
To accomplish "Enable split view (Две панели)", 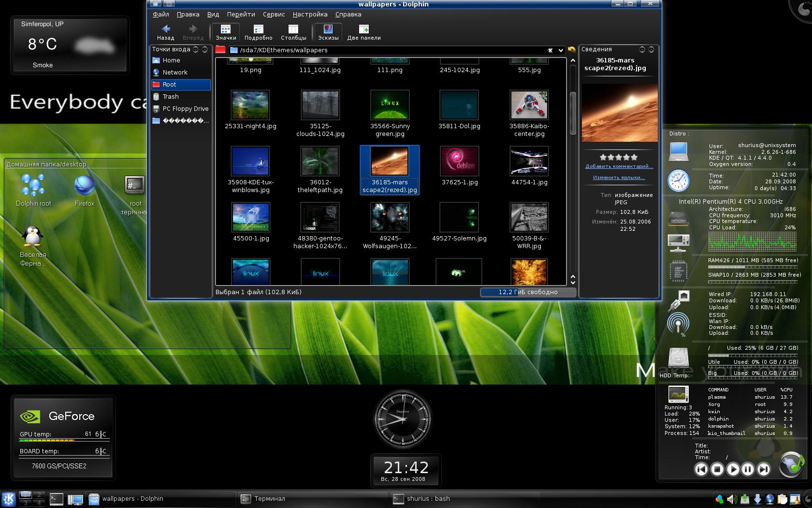I will click(x=363, y=32).
